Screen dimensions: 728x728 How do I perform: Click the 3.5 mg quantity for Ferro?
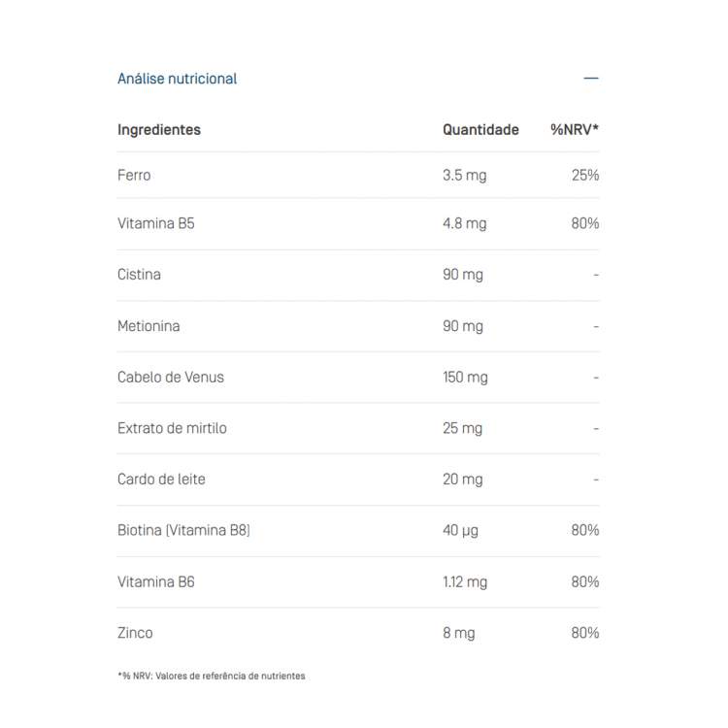464,176
